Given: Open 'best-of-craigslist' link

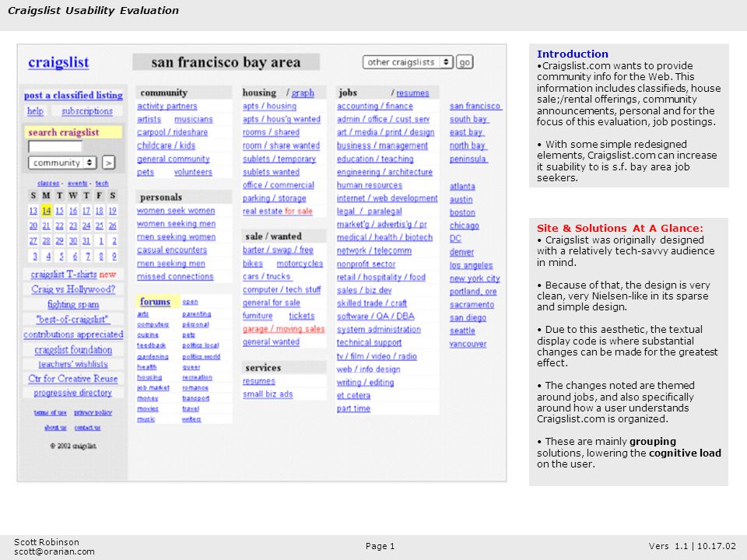Looking at the screenshot, I should point(73,320).
